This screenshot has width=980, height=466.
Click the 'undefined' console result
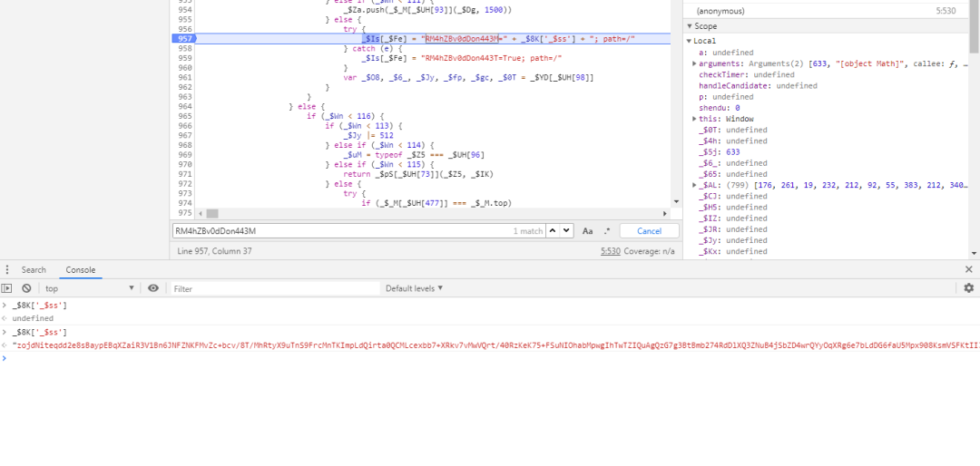[33, 318]
